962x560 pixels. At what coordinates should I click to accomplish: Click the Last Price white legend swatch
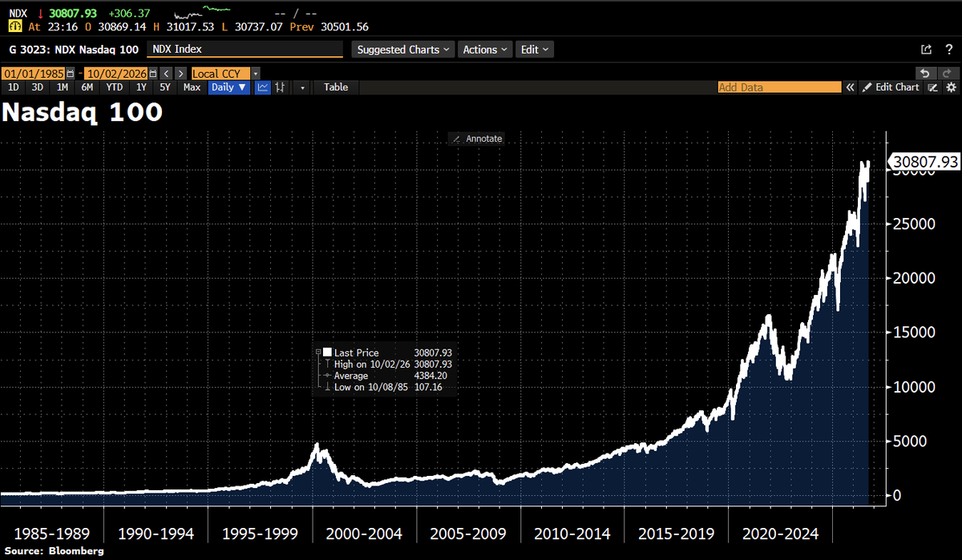327,353
